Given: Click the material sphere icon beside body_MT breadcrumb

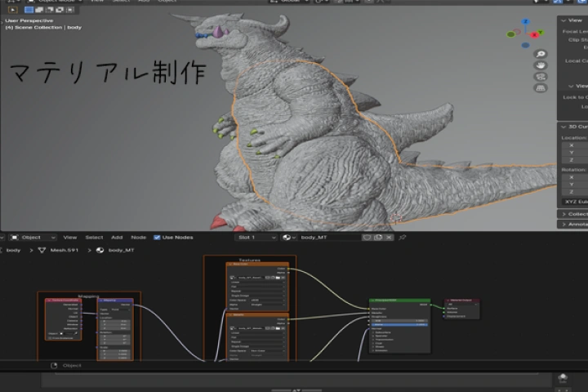Looking at the screenshot, I should (100, 250).
